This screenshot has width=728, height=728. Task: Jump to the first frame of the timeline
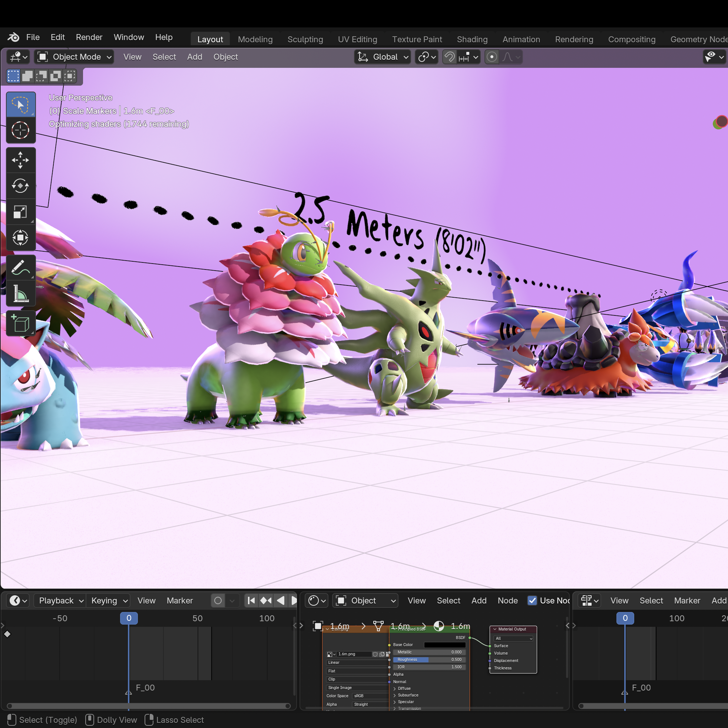coord(251,600)
